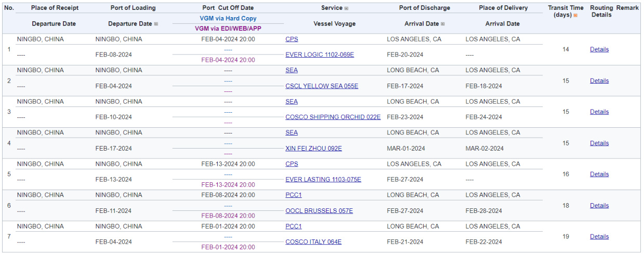View routing Details for row 6
644x254 pixels.
pos(599,206)
